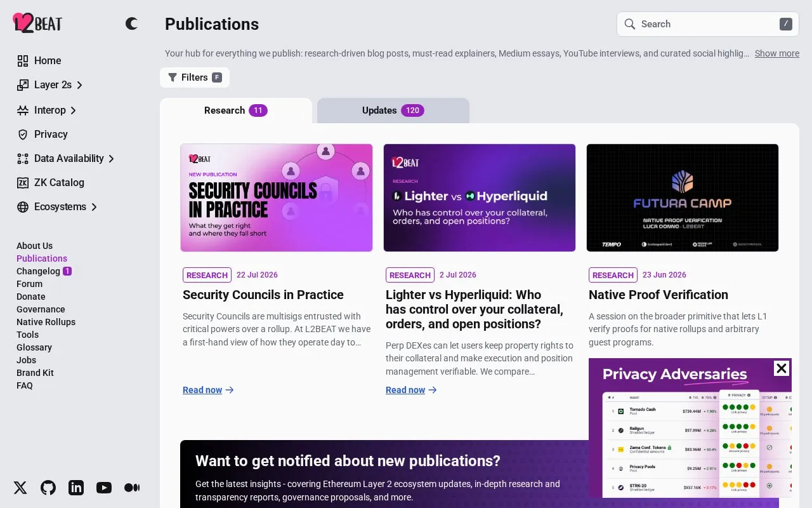Read now for Lighter vs Hyperliquid
Screen dimensions: 812x508
pos(412,390)
